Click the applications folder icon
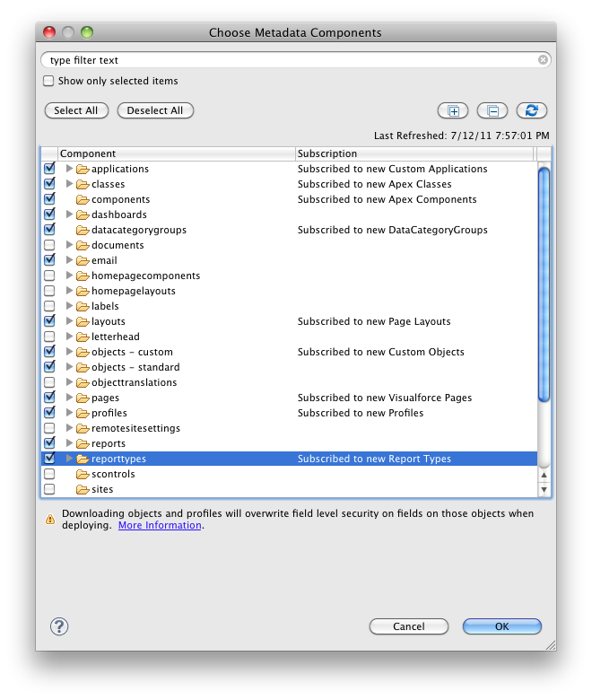592x700 pixels. pos(83,170)
